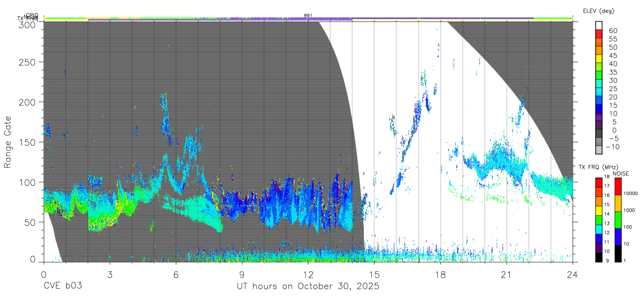
Task: Pick the purple swatch beside 10 in ELEV scale
Action: coord(599,117)
